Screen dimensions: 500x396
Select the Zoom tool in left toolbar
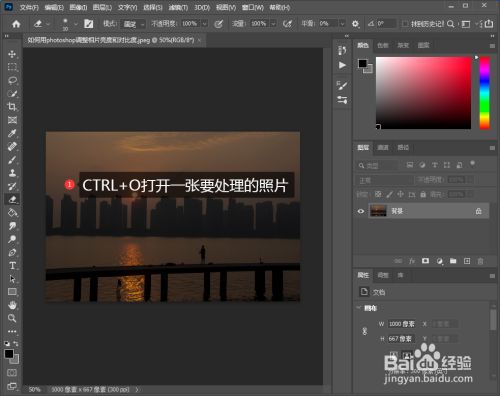point(12,318)
